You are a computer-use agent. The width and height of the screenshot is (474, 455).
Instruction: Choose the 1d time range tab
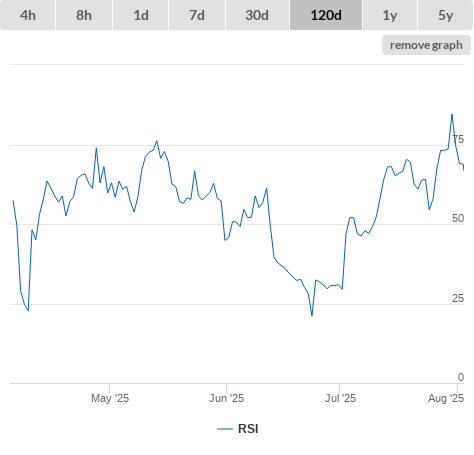click(141, 15)
